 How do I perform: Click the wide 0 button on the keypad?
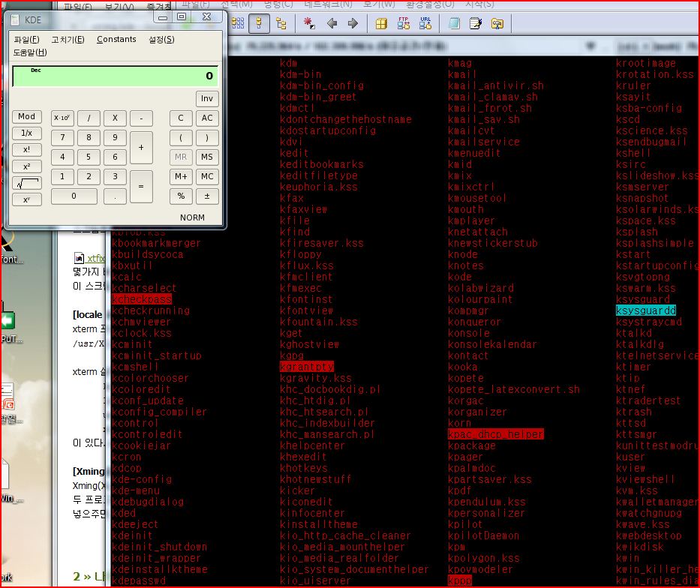click(x=74, y=196)
